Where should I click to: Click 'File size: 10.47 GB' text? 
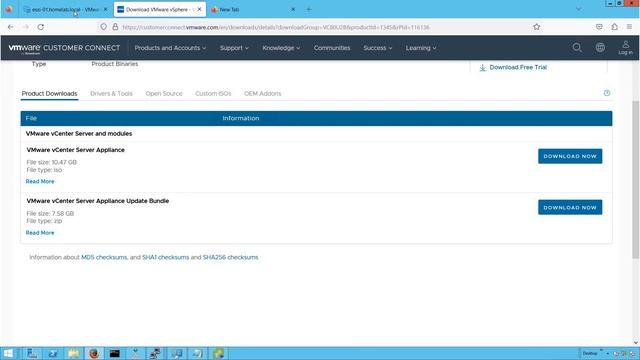click(51, 162)
